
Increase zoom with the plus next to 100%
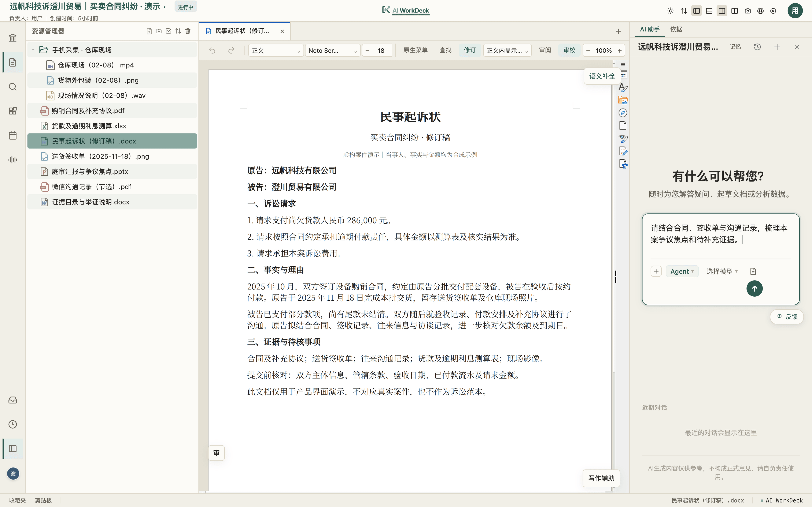click(x=620, y=50)
